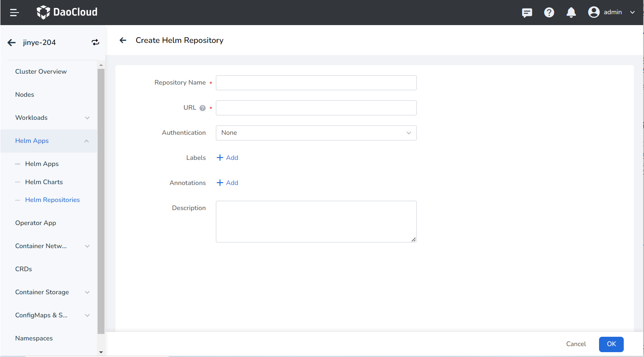Click the OK button

[611, 344]
